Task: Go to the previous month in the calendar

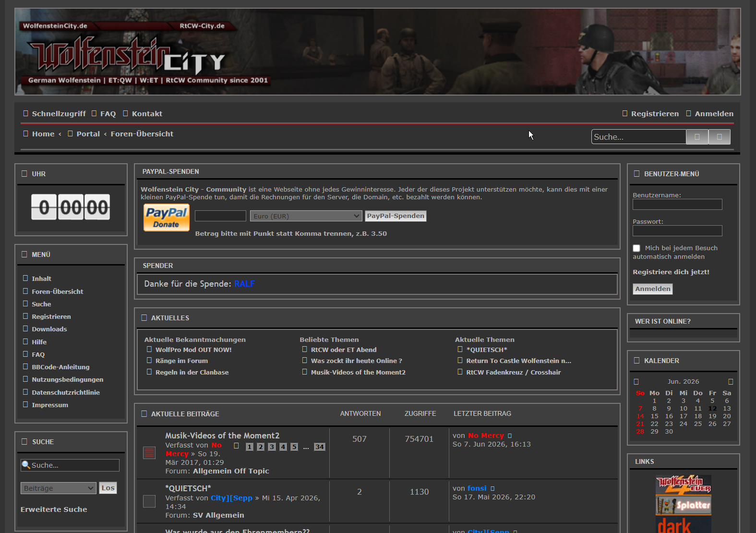Action: point(636,382)
